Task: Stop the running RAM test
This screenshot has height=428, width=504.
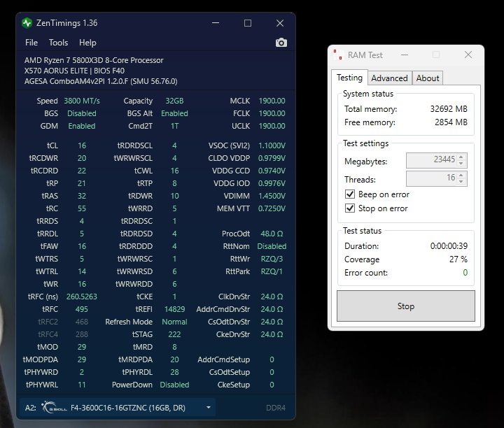Action: (x=405, y=306)
